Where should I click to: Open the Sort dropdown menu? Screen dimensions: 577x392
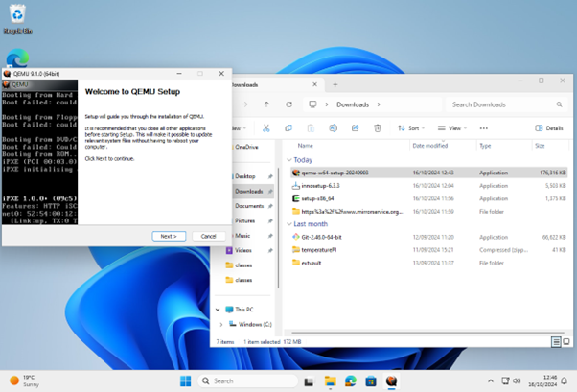click(x=412, y=127)
